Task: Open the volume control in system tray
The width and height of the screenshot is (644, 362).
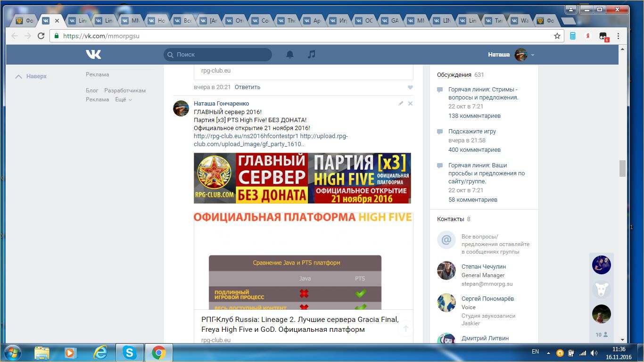Action: click(594, 353)
